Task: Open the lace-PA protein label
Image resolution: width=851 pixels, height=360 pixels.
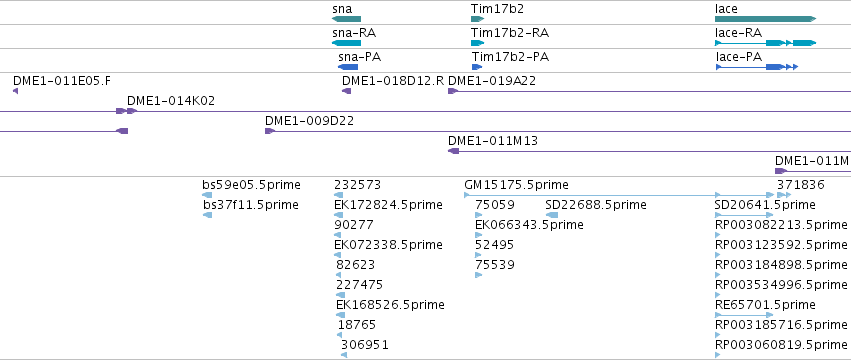Action: 739,56
